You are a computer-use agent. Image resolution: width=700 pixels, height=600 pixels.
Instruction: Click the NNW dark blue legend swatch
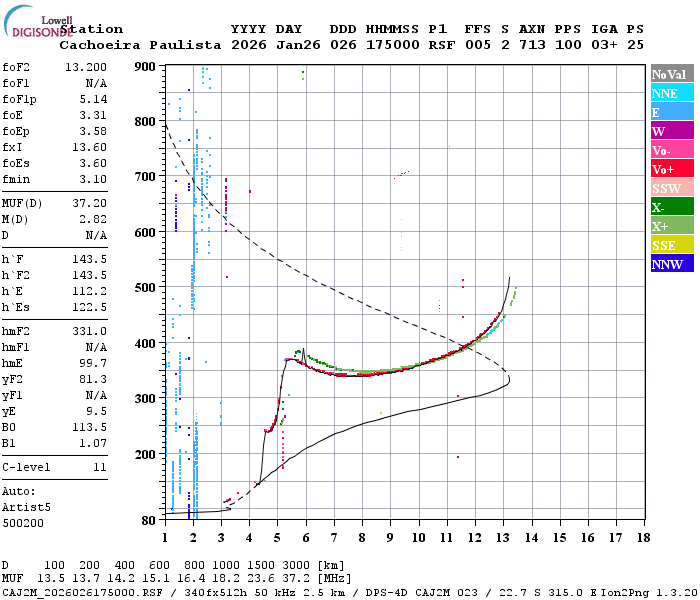[672, 263]
